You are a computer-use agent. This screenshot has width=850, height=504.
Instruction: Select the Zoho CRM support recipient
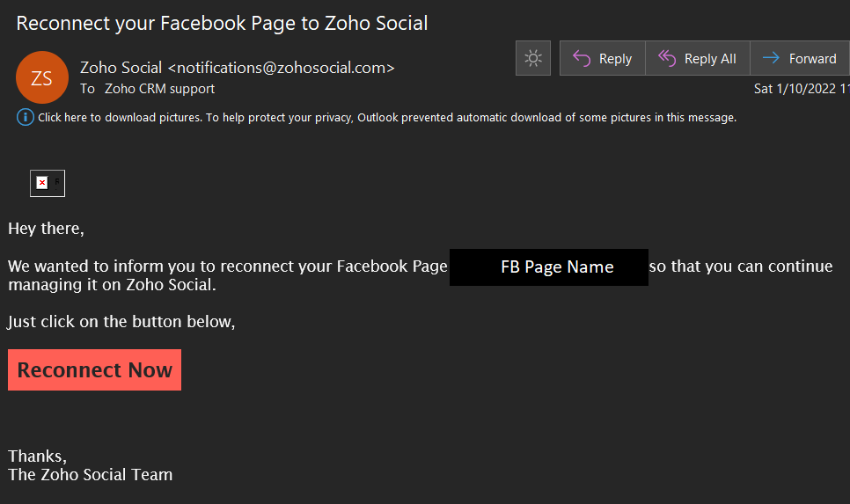click(159, 89)
